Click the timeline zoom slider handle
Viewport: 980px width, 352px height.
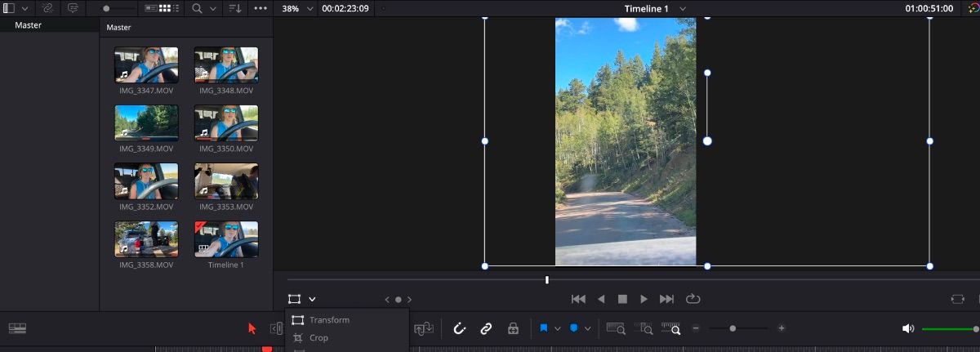coord(733,328)
